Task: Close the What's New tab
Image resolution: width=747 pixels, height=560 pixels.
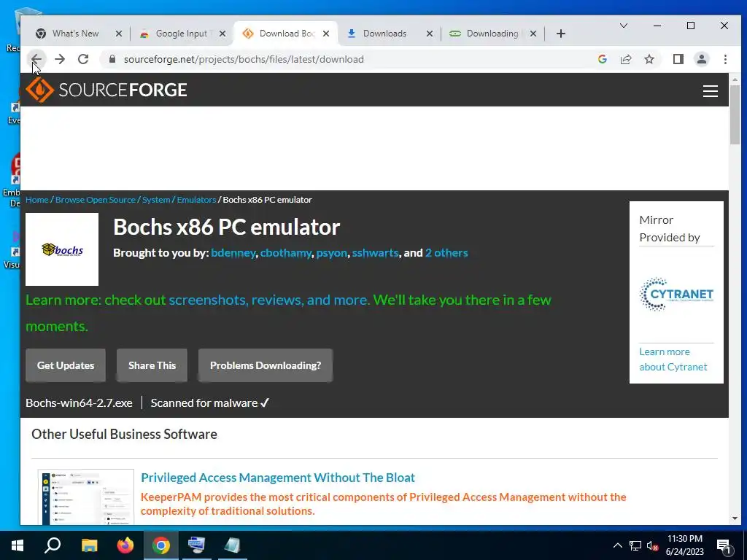Action: click(x=119, y=34)
